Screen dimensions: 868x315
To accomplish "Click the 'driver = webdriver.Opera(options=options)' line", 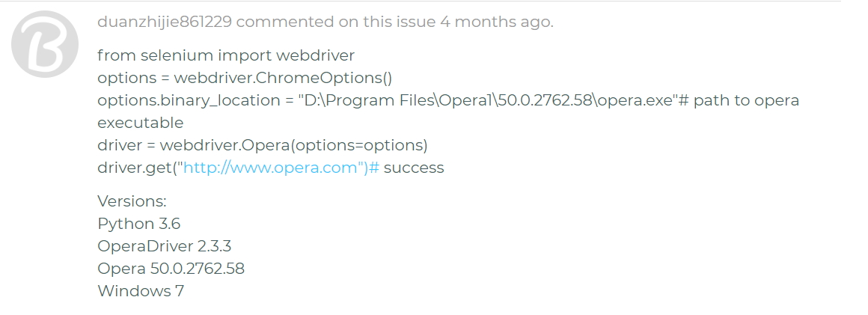I will 263,145.
